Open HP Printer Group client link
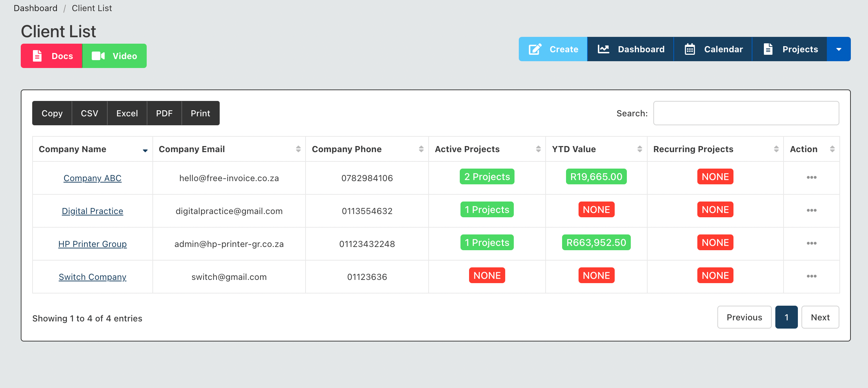Image resolution: width=868 pixels, height=388 pixels. tap(92, 243)
